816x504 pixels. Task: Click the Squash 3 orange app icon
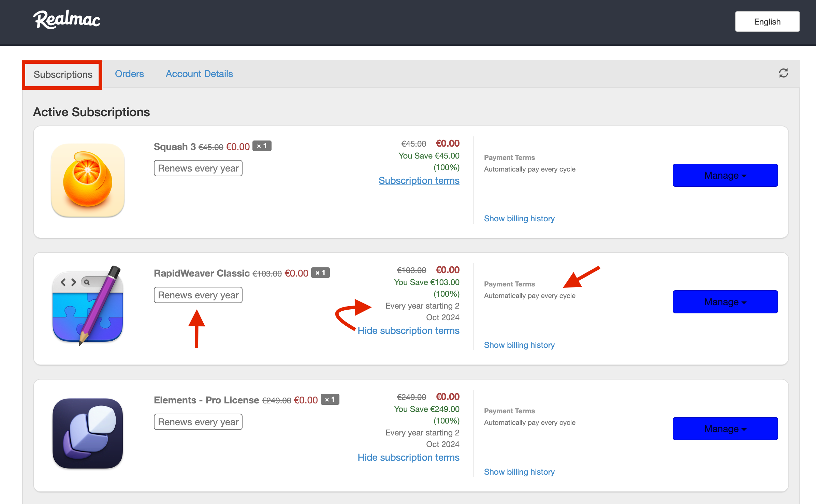tap(88, 180)
